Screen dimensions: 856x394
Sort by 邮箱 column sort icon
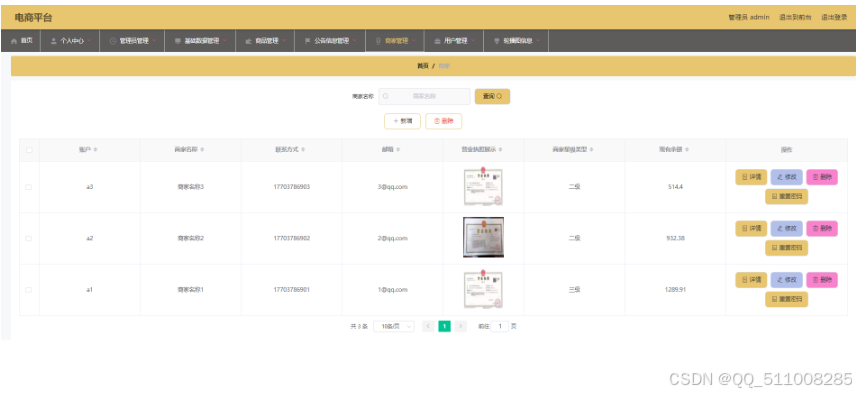398,150
